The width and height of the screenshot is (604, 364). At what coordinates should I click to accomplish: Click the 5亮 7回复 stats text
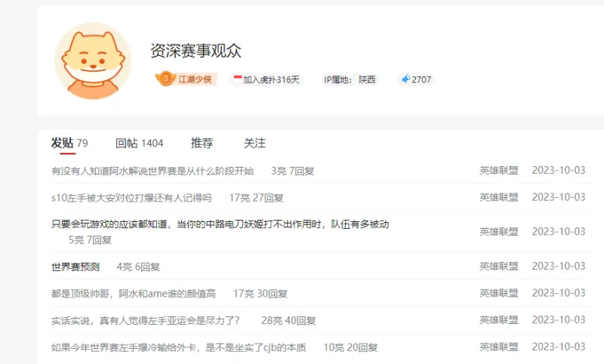coord(90,240)
